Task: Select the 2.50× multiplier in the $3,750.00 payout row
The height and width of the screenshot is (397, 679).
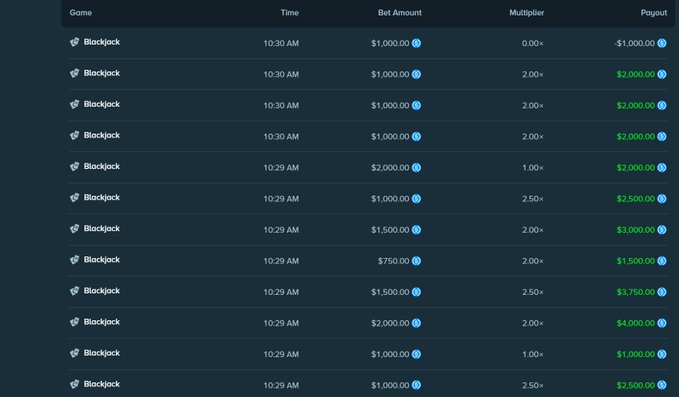Action: pyautogui.click(x=533, y=292)
